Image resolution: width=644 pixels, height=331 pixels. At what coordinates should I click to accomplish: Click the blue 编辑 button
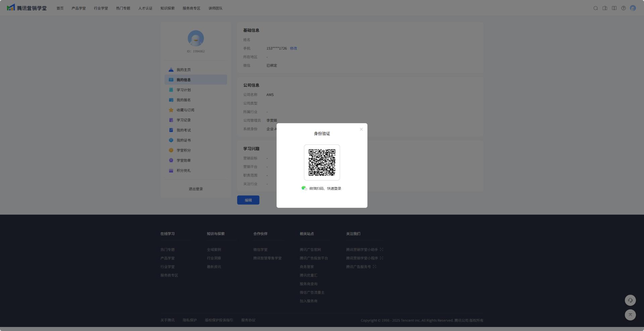tap(248, 200)
